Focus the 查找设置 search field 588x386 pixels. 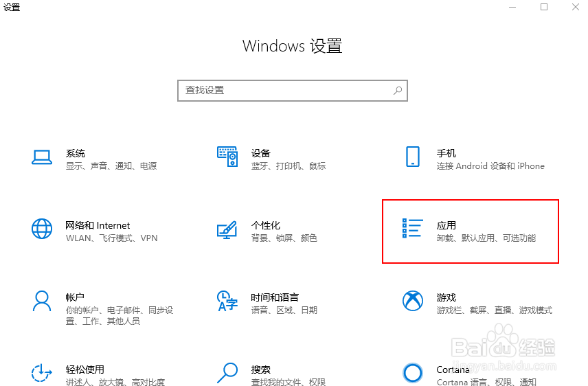(293, 91)
